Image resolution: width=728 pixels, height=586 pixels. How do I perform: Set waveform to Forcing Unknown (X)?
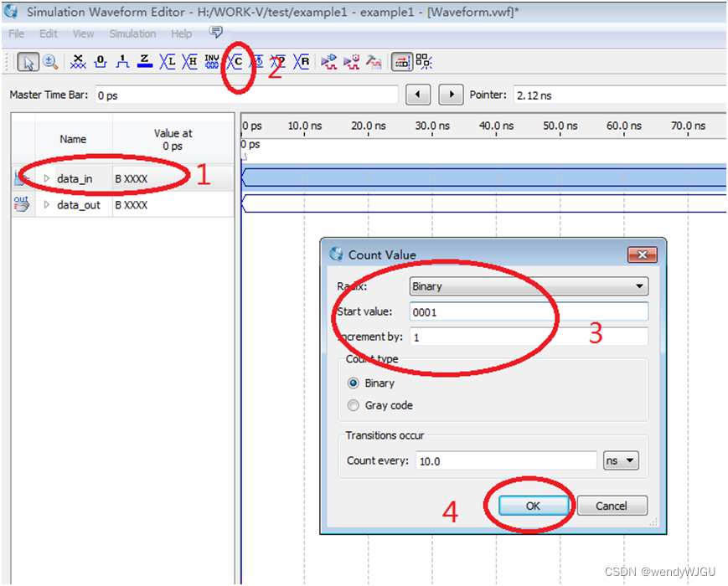click(78, 62)
